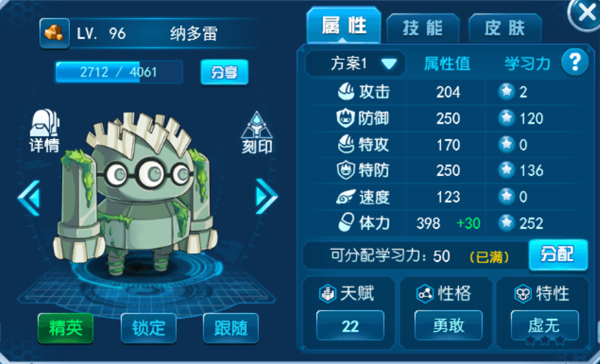
Task: Open the 刻印 engraving icon
Action: (257, 133)
